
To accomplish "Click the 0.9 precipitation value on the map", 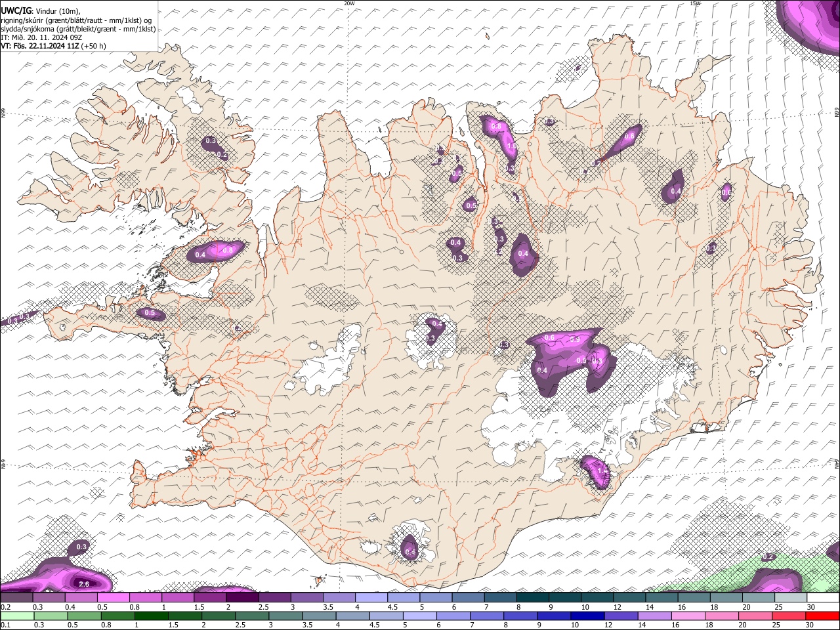I will point(575,339).
